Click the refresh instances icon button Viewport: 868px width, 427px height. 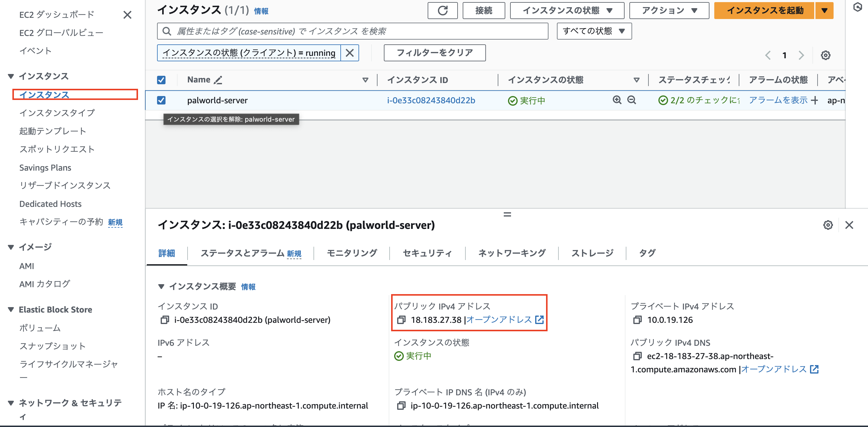442,11
